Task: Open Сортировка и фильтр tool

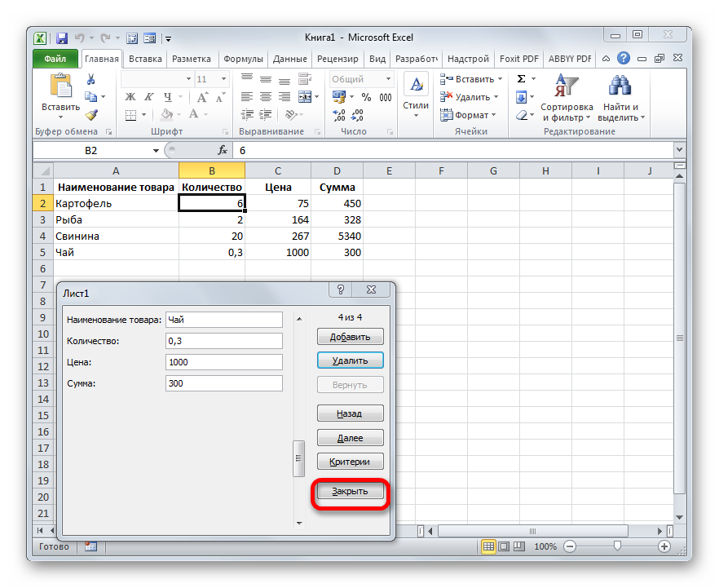Action: coord(566,98)
